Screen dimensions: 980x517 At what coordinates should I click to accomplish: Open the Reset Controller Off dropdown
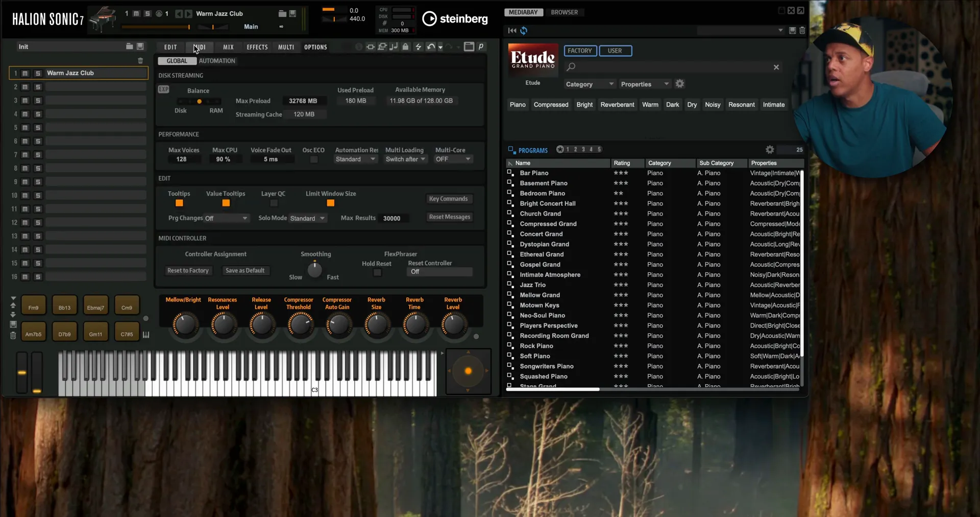tap(440, 272)
